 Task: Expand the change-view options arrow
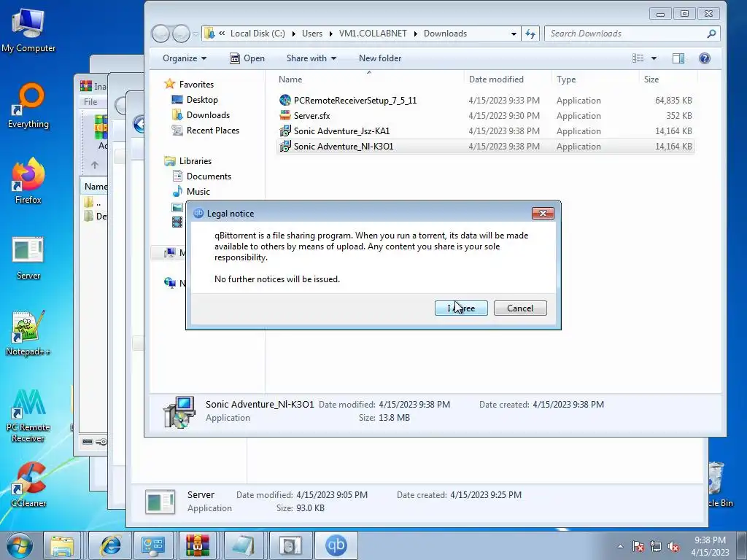[654, 58]
